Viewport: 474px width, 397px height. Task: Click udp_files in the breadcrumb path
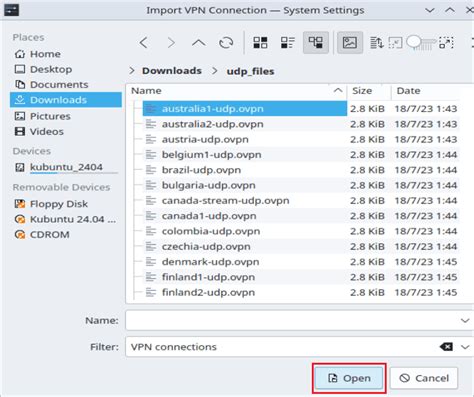pos(250,71)
